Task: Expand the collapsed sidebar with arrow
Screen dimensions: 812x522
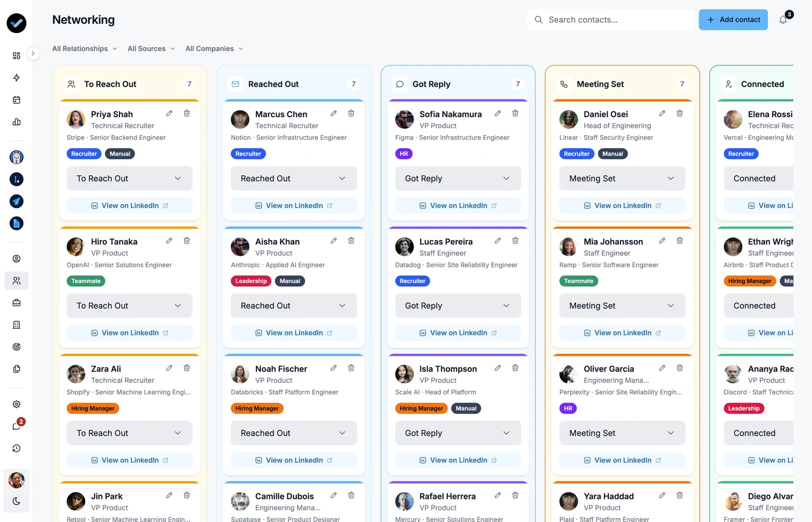Action: pos(33,53)
